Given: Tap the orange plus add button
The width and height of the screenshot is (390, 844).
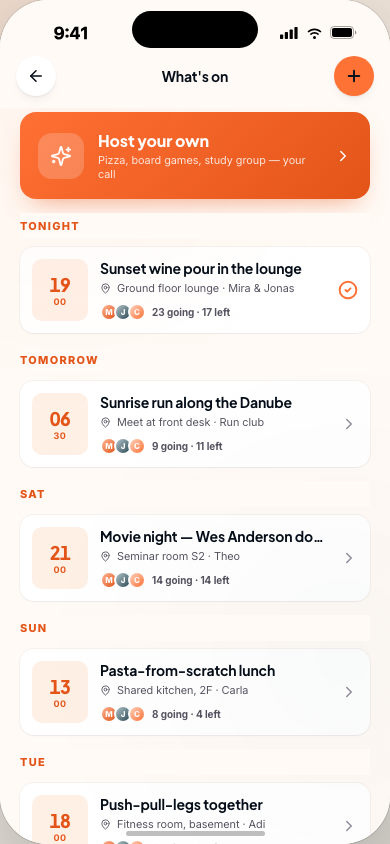Looking at the screenshot, I should pyautogui.click(x=353, y=76).
